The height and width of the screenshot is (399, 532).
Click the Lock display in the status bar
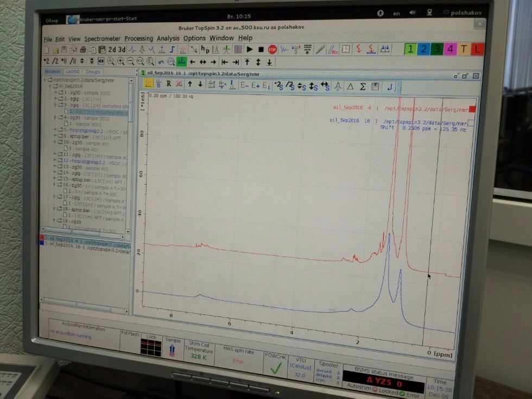tap(150, 346)
